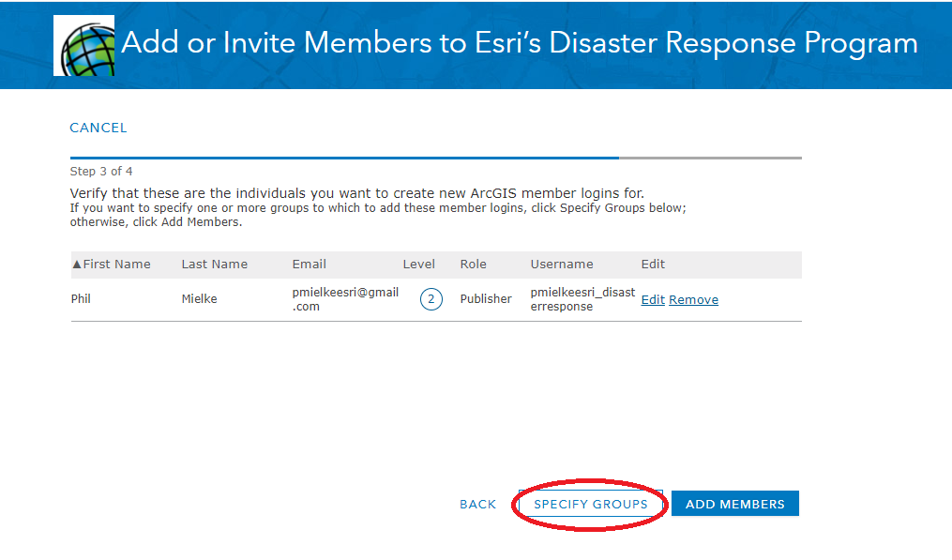Image resolution: width=952 pixels, height=560 pixels.
Task: Click role cell 'Publisher'
Action: (486, 299)
